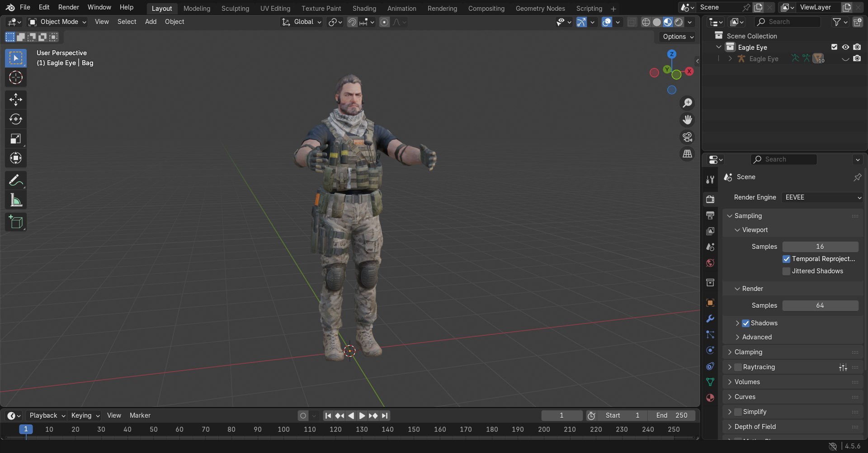This screenshot has width=868, height=453.
Task: Enable Jittered Shadows checkbox
Action: (787, 271)
